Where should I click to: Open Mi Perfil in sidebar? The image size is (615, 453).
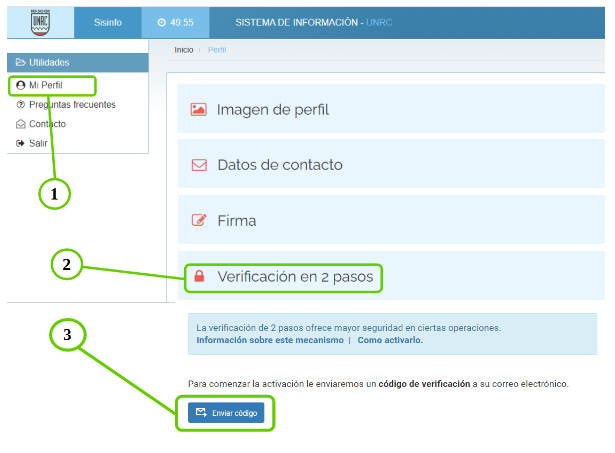(x=45, y=85)
